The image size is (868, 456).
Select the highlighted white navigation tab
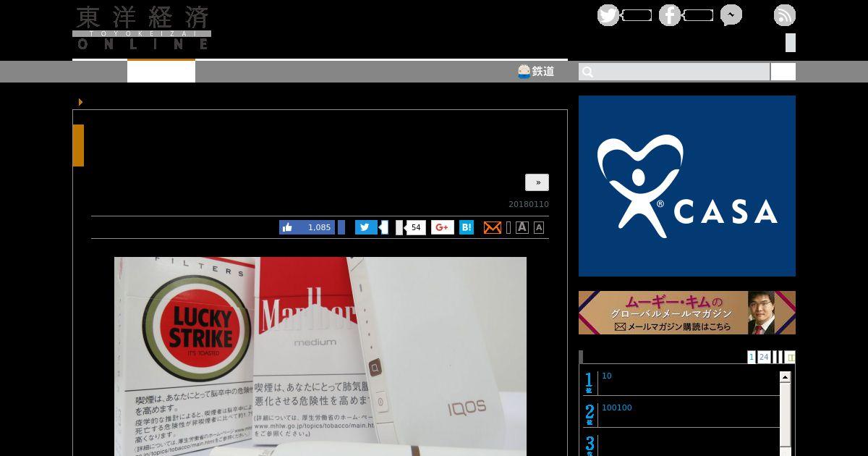click(161, 71)
